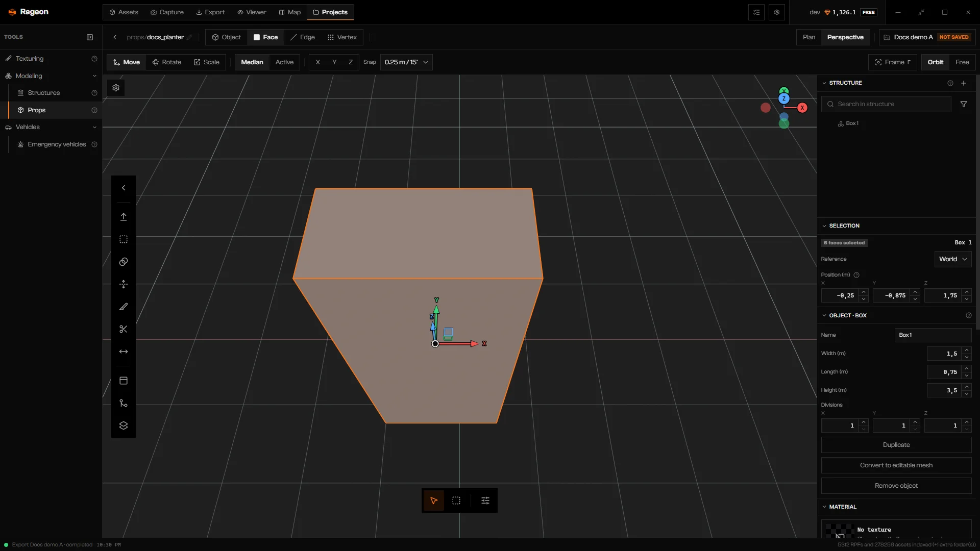Click the Structure panel help icon
This screenshot has width=980, height=551.
[950, 83]
